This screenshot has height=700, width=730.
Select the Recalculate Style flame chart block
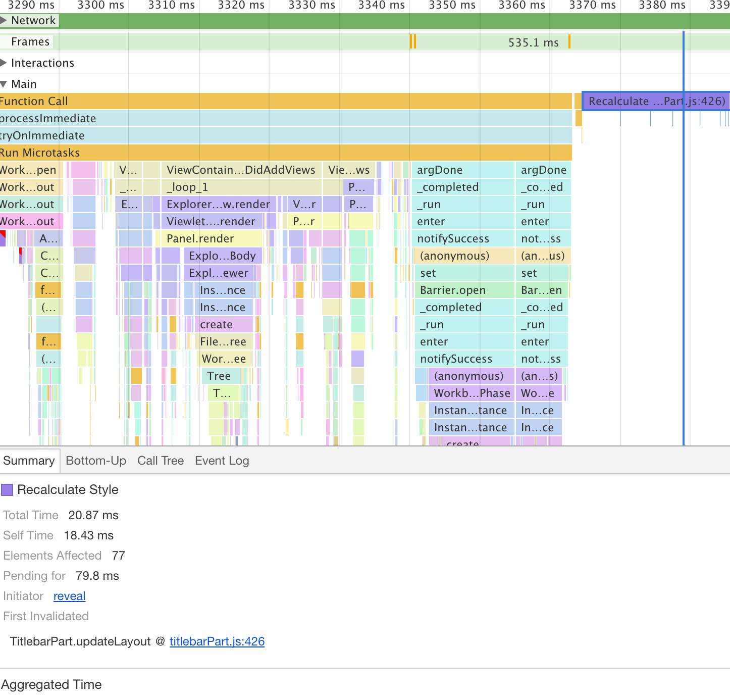coord(655,101)
